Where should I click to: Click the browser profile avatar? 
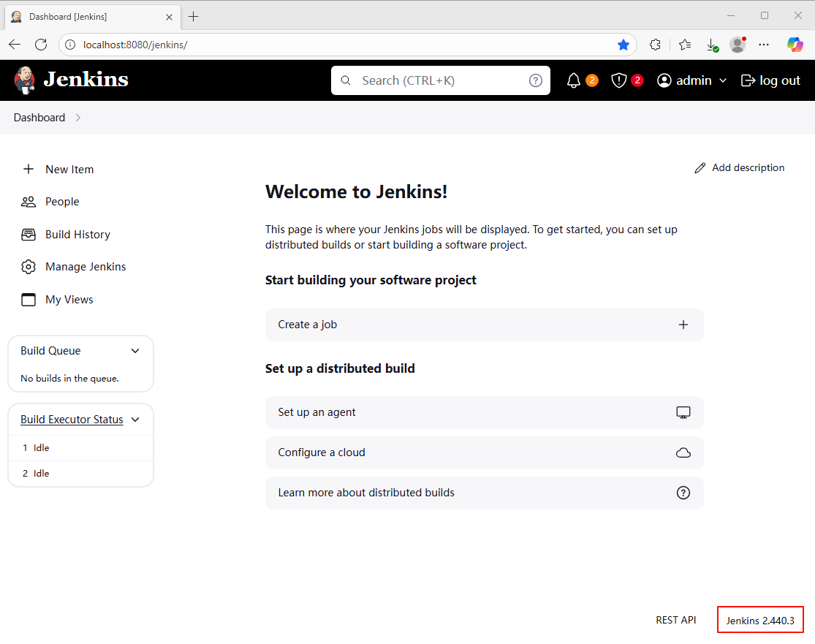(738, 45)
